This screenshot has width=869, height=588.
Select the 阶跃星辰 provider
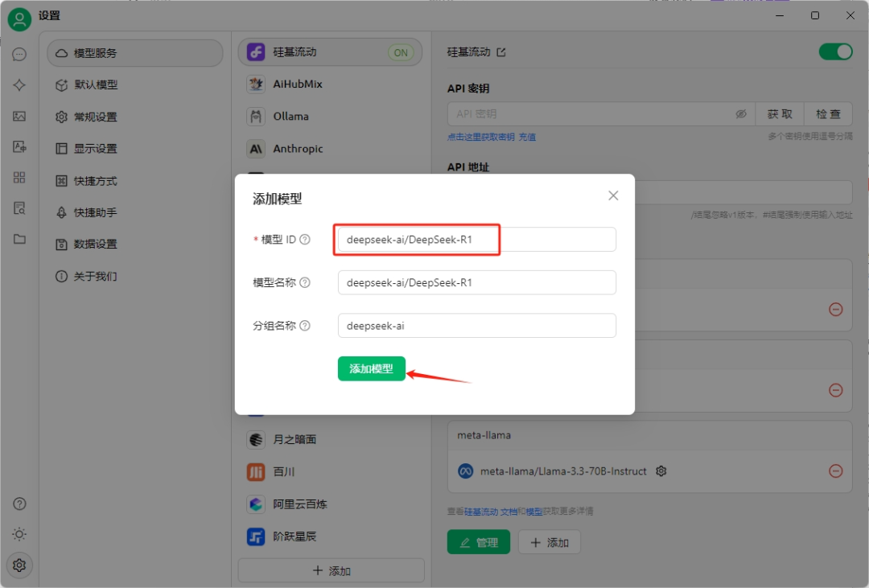331,537
